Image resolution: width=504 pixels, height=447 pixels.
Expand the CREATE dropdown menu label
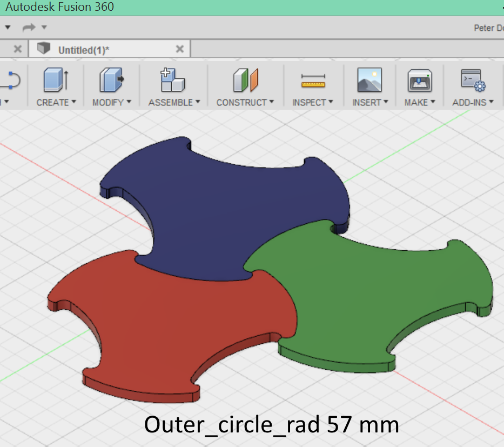pos(56,102)
